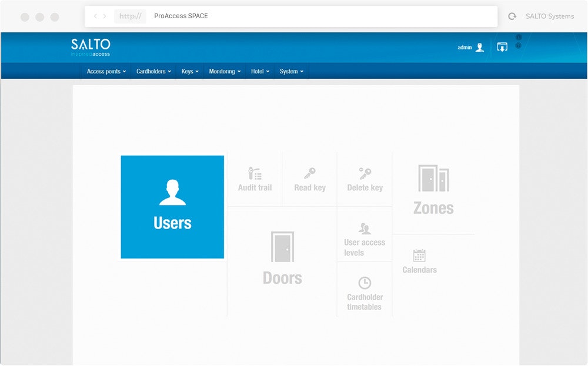Viewport: 588px width, 366px height.
Task: Open the Calendars tile
Action: click(419, 262)
